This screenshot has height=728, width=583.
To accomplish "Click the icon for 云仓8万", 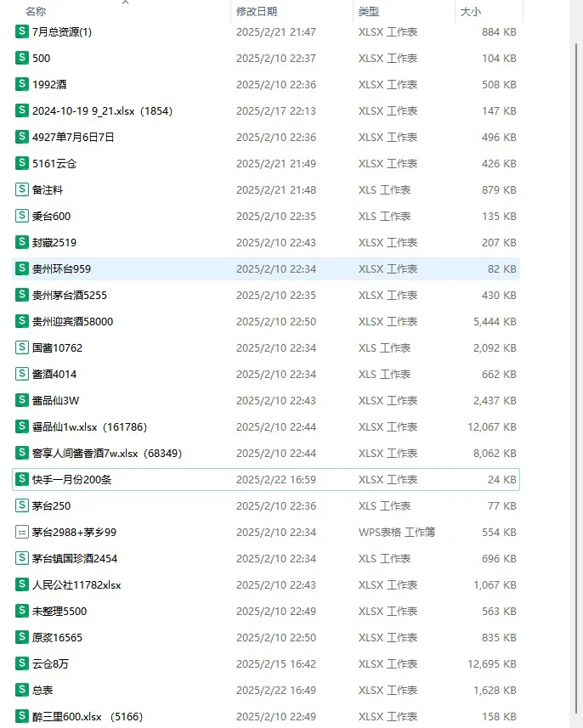I will click(x=22, y=663).
